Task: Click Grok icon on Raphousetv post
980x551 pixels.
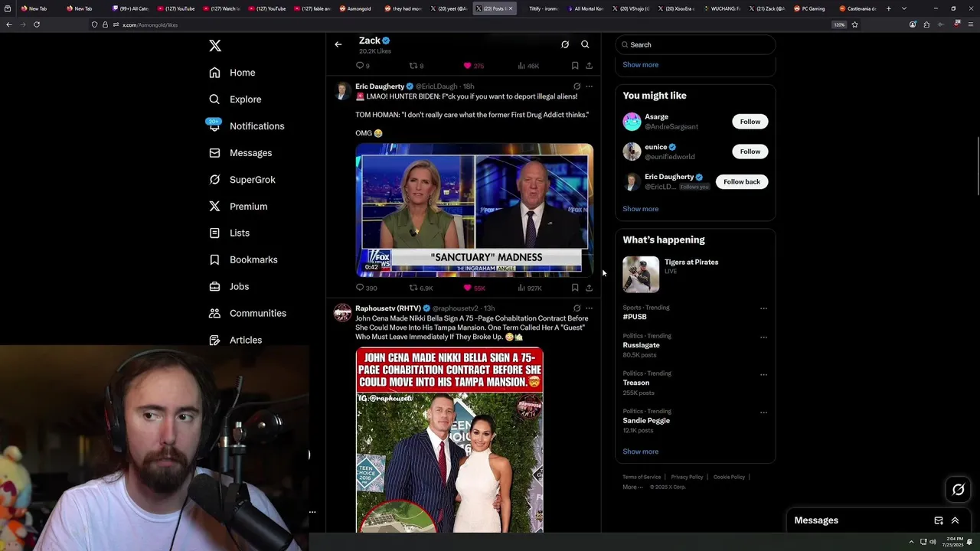Action: (x=577, y=308)
